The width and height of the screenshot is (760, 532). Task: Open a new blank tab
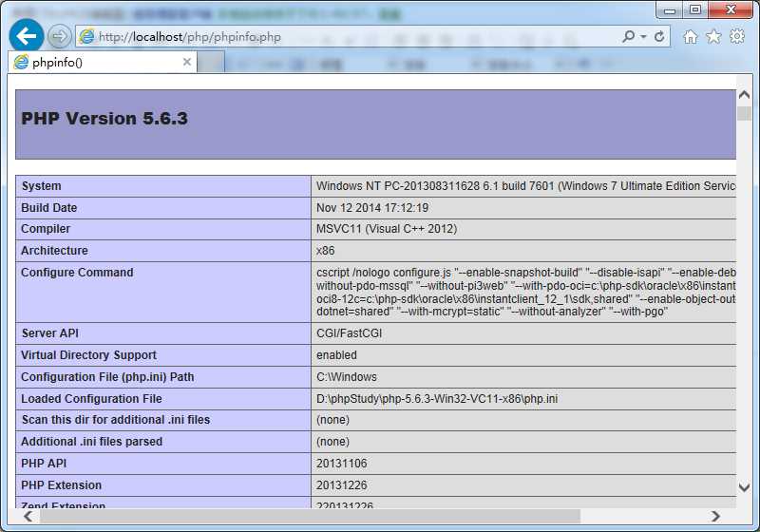211,62
